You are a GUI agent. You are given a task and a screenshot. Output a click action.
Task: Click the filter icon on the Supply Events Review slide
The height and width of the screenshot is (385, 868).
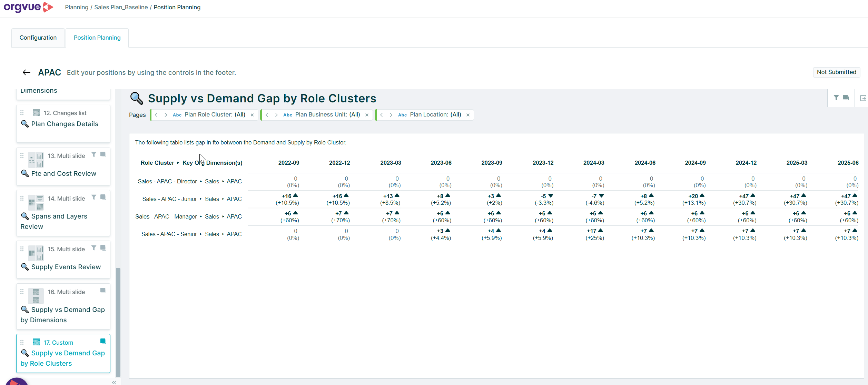point(93,247)
